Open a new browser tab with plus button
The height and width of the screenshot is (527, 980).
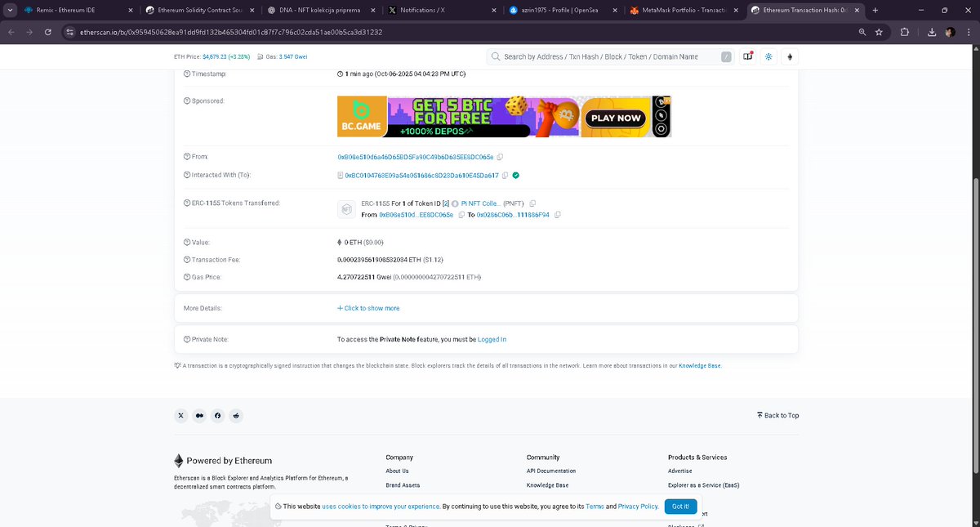[x=875, y=10]
